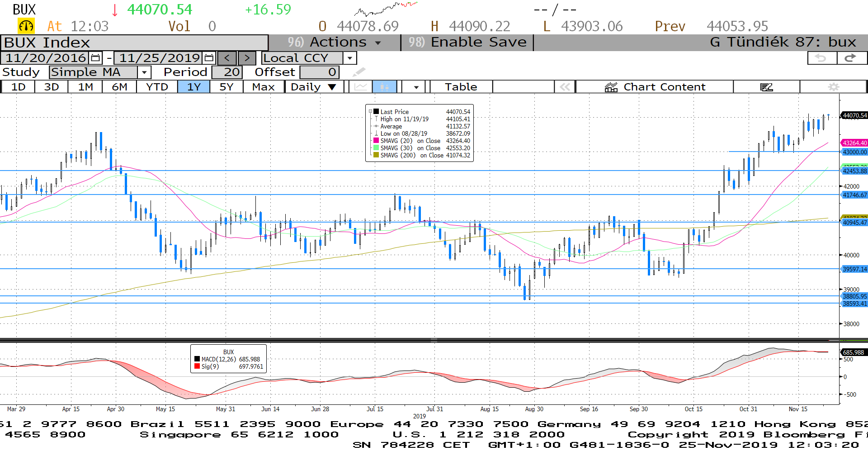Click the 39597.14 horizontal line label

854,269
